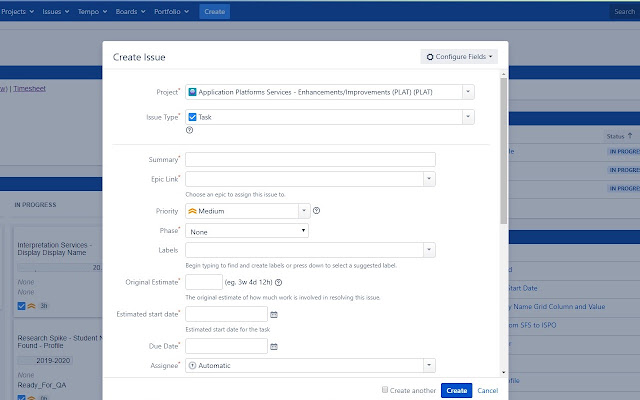Open the Timesheet link in background page
Image resolution: width=640 pixels, height=400 pixels.
coord(29,88)
